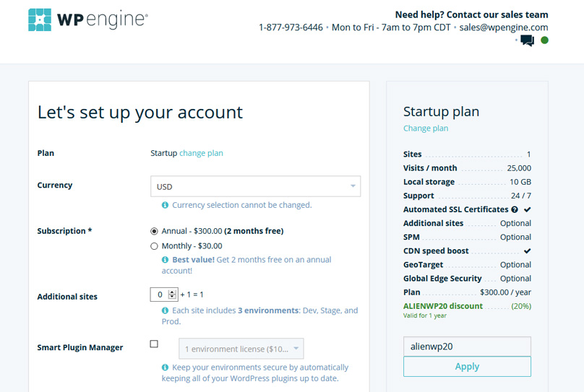
Task: Click info icon under Smart Plugin Manager
Action: pyautogui.click(x=166, y=367)
